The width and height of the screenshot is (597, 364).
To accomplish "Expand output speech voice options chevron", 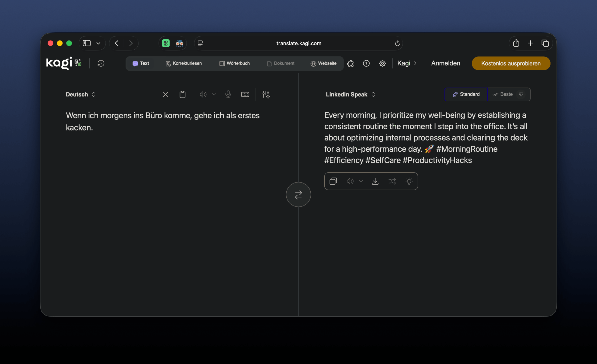I will [361, 181].
